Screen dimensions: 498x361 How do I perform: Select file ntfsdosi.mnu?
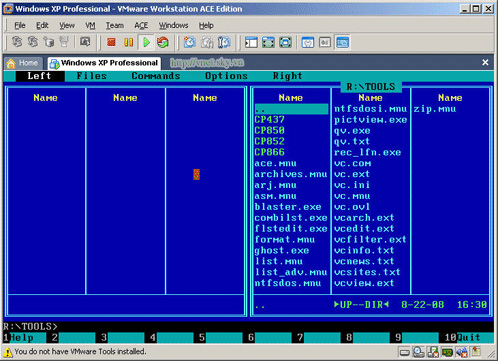coord(370,109)
